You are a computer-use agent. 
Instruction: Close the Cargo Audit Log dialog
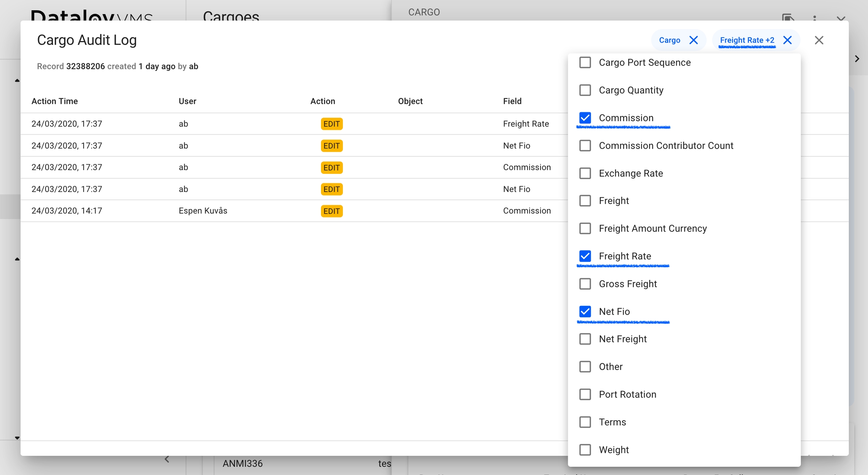click(819, 40)
